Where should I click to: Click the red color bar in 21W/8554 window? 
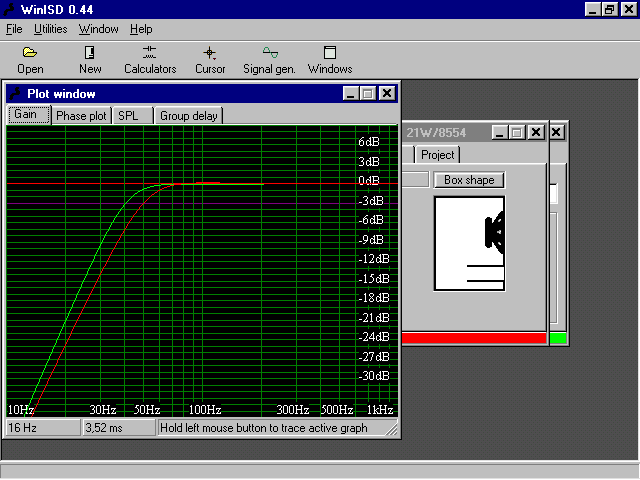point(474,338)
